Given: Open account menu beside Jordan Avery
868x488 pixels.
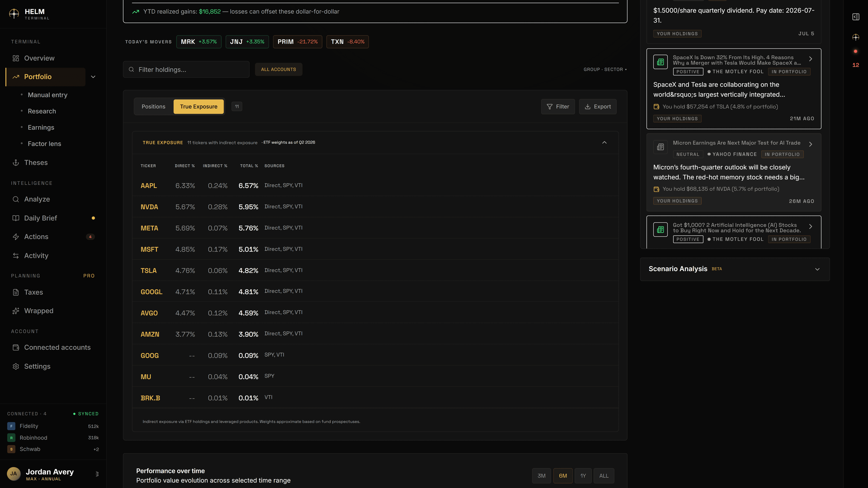Looking at the screenshot, I should pyautogui.click(x=97, y=474).
